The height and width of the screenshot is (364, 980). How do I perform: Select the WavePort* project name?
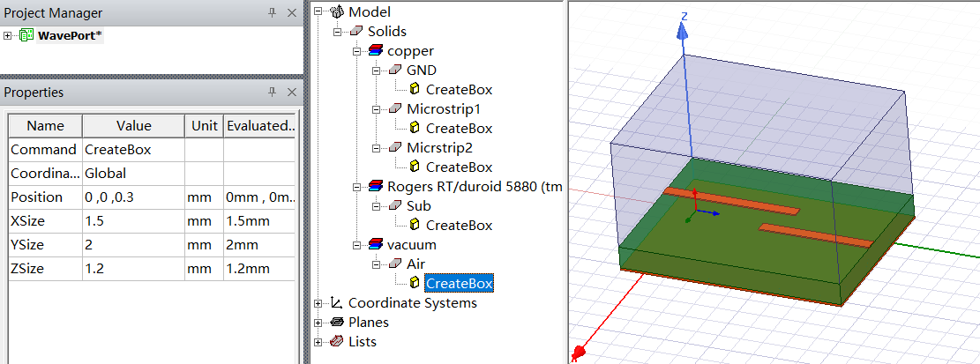(70, 35)
